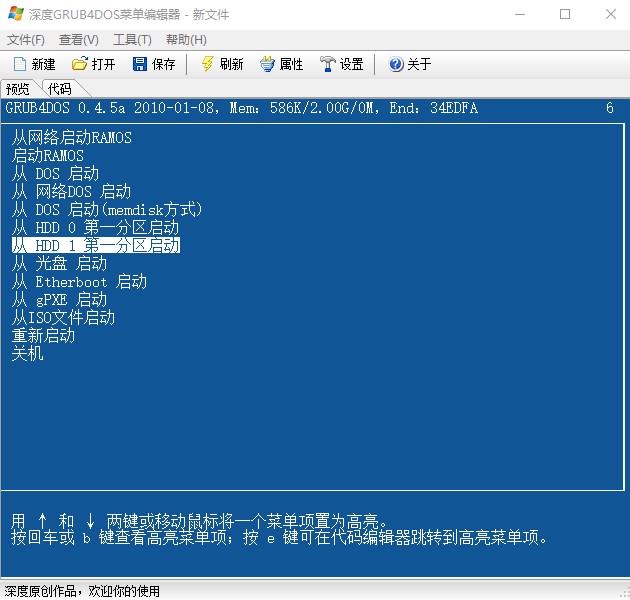Image resolution: width=630 pixels, height=600 pixels.
Task: Select entry 从 HDD 0 第一分区启动
Action: (96, 227)
